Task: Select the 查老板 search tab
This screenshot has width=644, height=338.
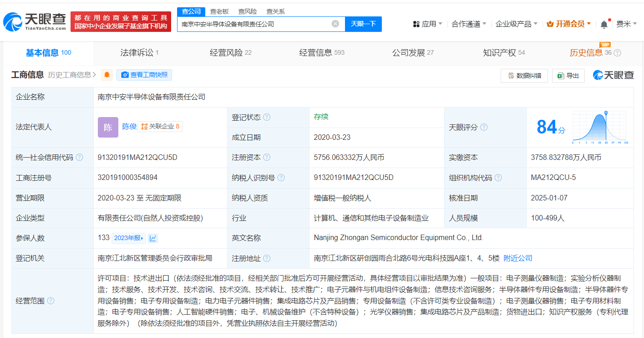Action: (x=219, y=11)
